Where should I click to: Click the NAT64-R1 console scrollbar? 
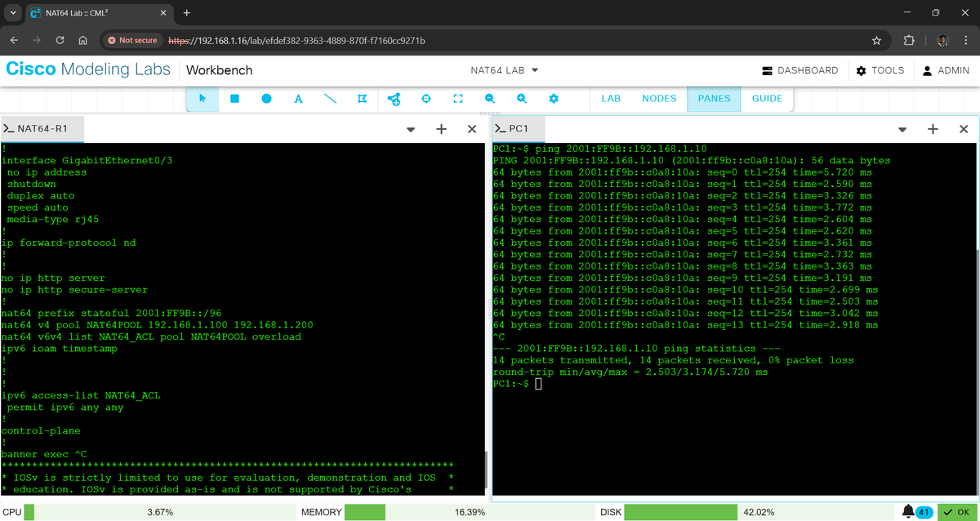tap(486, 470)
